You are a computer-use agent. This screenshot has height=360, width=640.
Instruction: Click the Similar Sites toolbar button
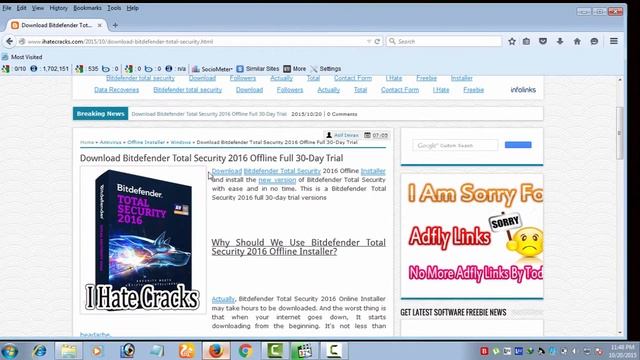tap(258, 69)
